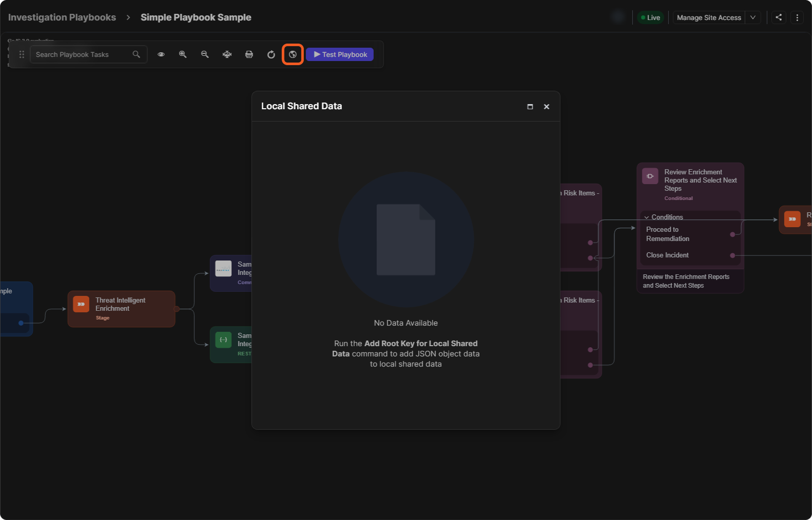Grab the toolbar drag handle
The height and width of the screenshot is (520, 812).
pos(22,54)
